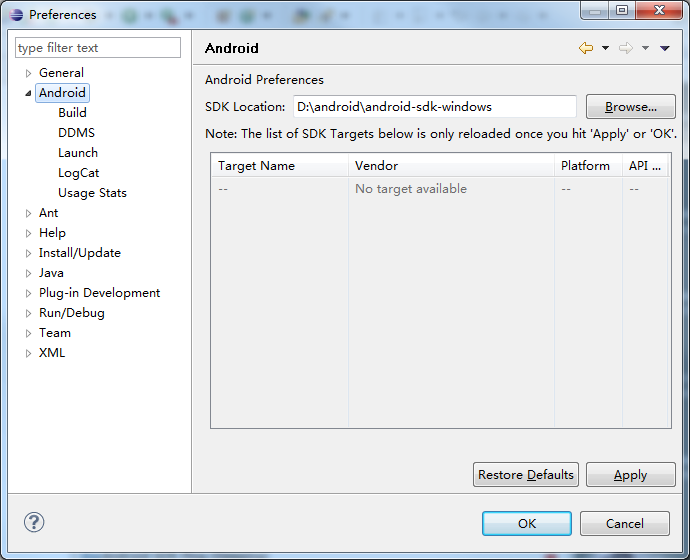Click the SDK Location path field
690x560 pixels.
[435, 106]
